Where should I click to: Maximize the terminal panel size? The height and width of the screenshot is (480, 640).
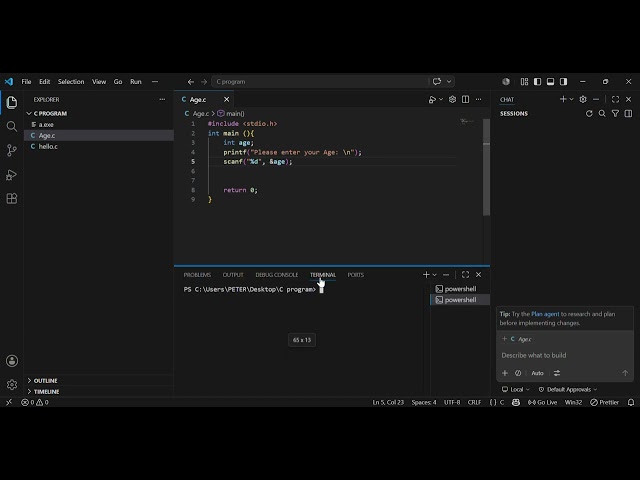(465, 275)
